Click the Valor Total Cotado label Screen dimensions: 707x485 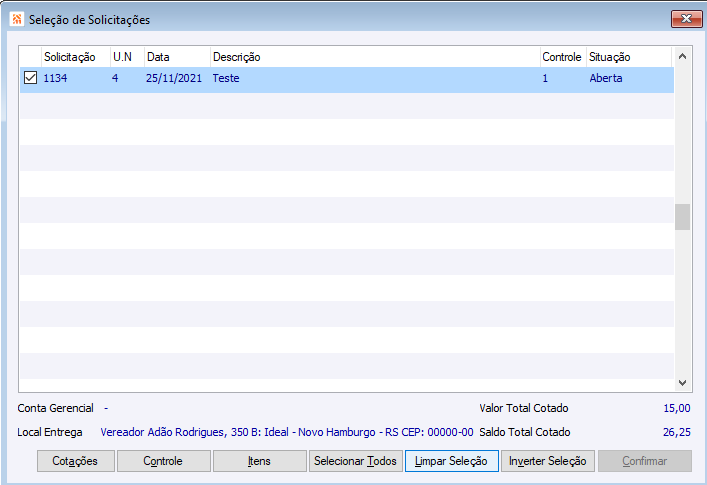pos(524,408)
